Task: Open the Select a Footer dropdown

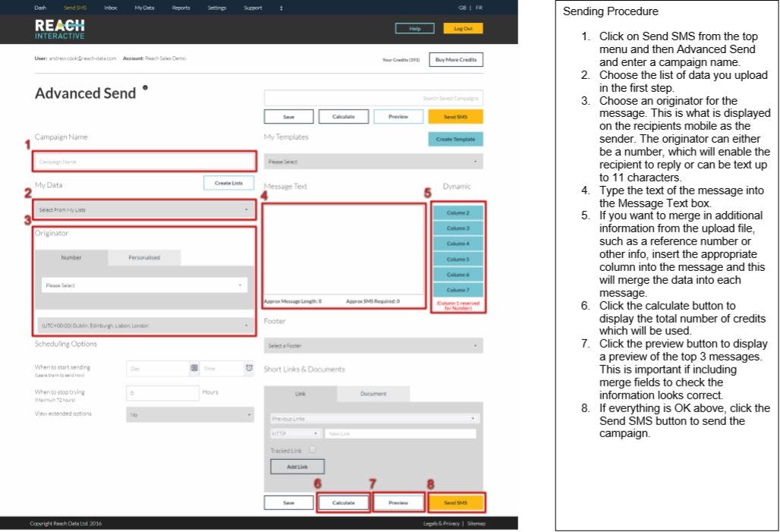Action: coord(372,344)
